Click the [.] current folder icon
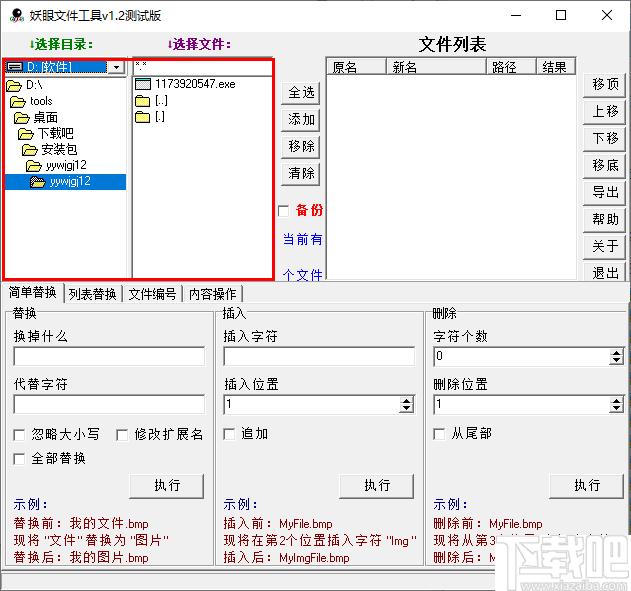The image size is (631, 591). click(142, 117)
